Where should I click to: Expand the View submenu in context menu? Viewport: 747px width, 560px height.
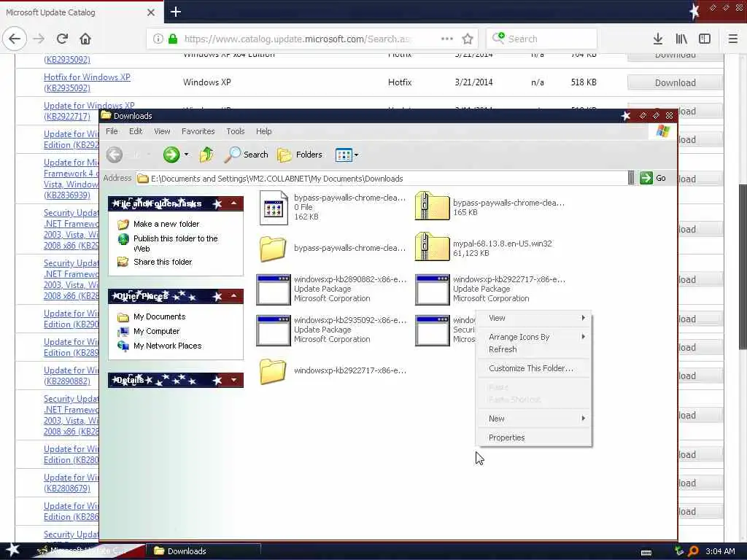tap(534, 318)
